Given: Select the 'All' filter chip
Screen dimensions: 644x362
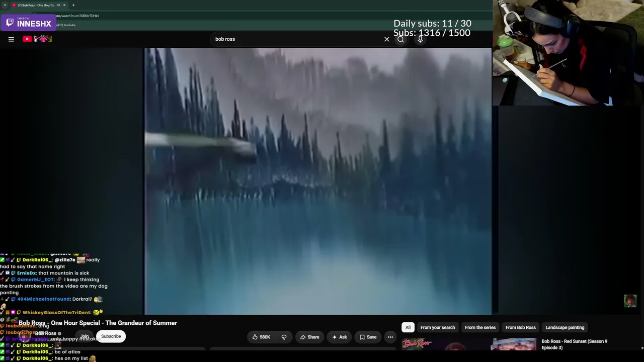Looking at the screenshot, I should tap(408, 328).
